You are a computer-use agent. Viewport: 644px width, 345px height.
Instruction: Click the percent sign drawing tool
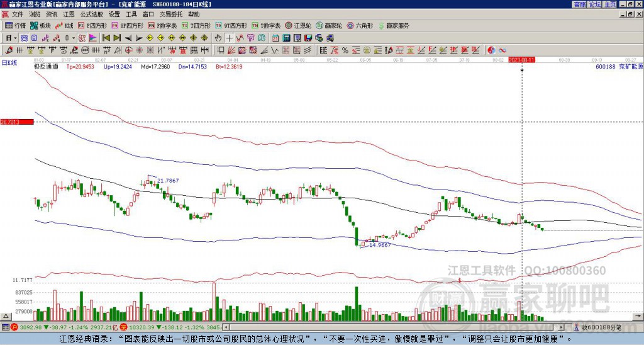click(x=345, y=50)
